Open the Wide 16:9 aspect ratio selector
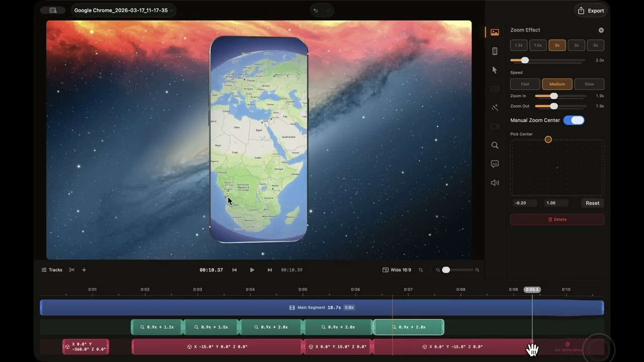Image resolution: width=644 pixels, height=362 pixels. 397,269
